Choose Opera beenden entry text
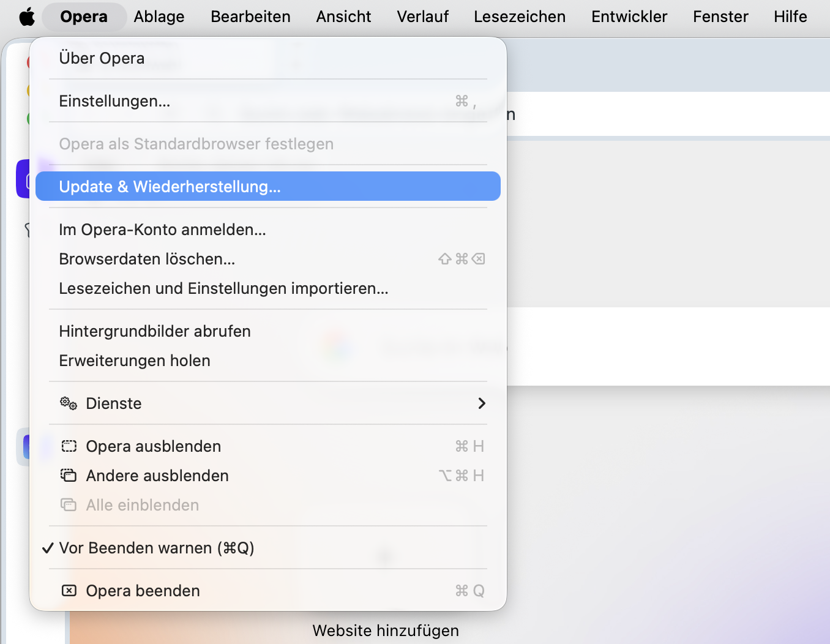Viewport: 830px width, 644px height. [x=143, y=591]
